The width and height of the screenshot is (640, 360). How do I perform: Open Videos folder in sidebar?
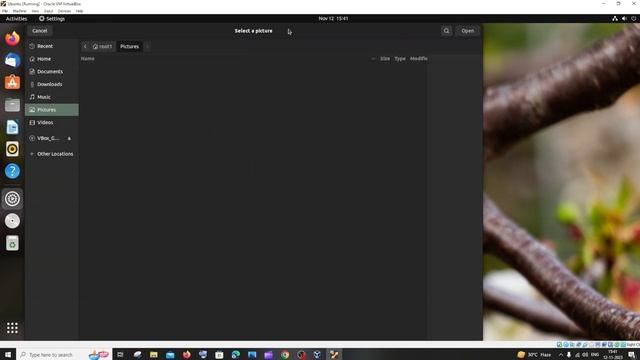51,122
